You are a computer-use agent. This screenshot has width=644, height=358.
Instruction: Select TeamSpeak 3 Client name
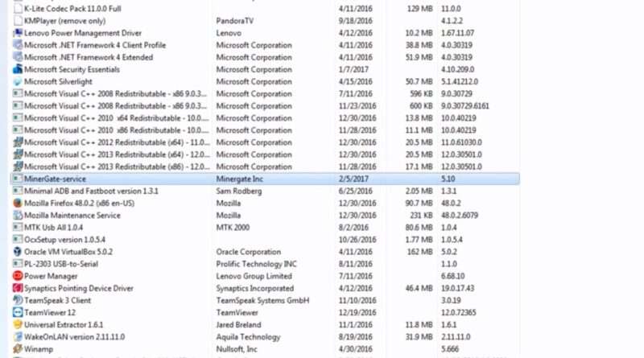[x=57, y=300]
